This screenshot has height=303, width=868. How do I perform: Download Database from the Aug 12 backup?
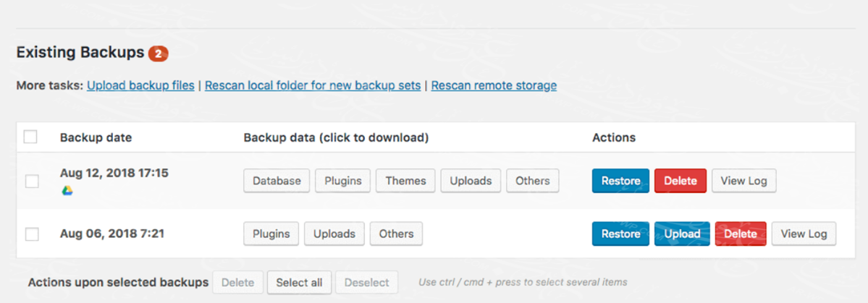click(277, 181)
